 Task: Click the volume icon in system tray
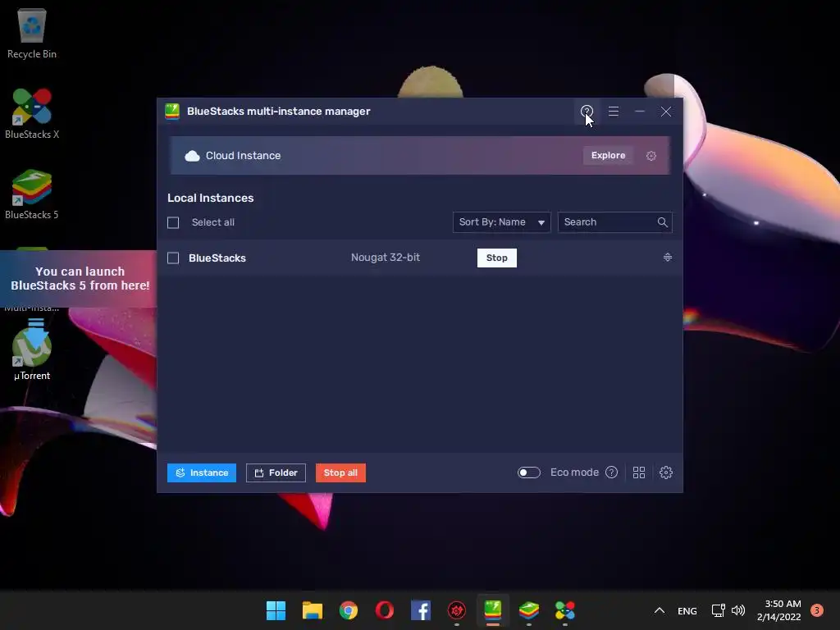[738, 610]
